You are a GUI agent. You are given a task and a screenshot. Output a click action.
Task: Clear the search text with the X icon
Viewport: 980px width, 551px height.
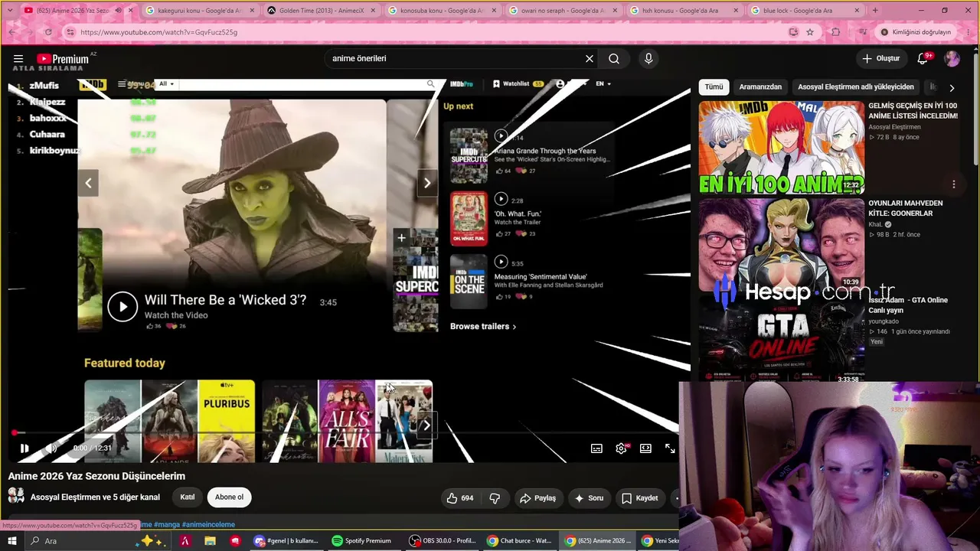[590, 59]
